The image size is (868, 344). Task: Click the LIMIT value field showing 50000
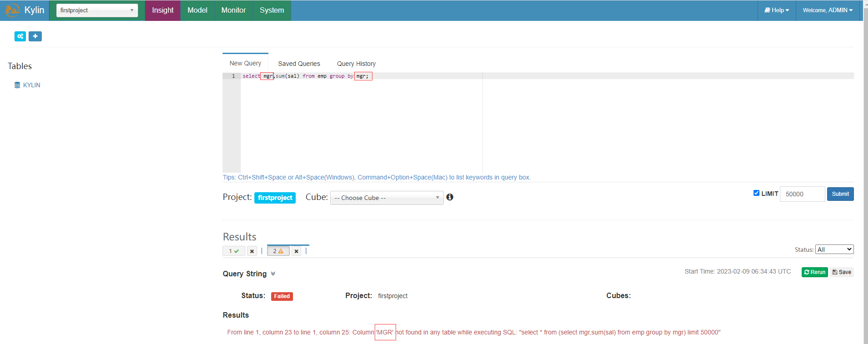click(x=802, y=194)
